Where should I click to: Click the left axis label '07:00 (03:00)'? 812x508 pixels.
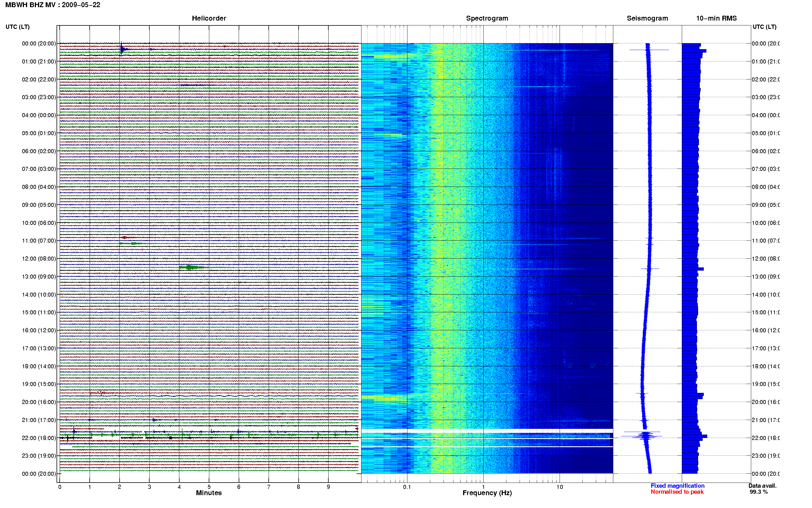39,169
